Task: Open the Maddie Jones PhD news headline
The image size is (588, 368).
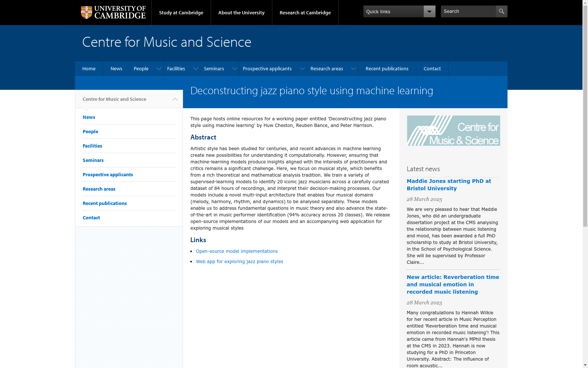Action: tap(449, 185)
